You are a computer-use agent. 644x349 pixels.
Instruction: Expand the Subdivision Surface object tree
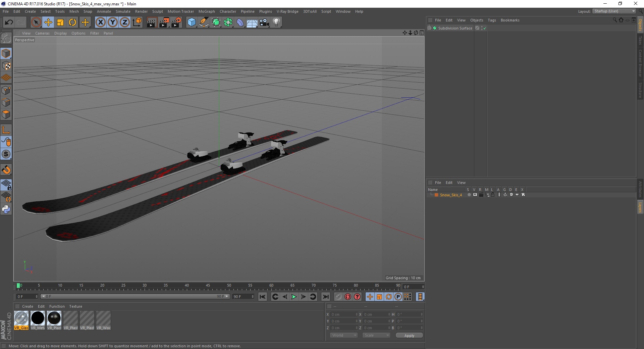(x=429, y=28)
